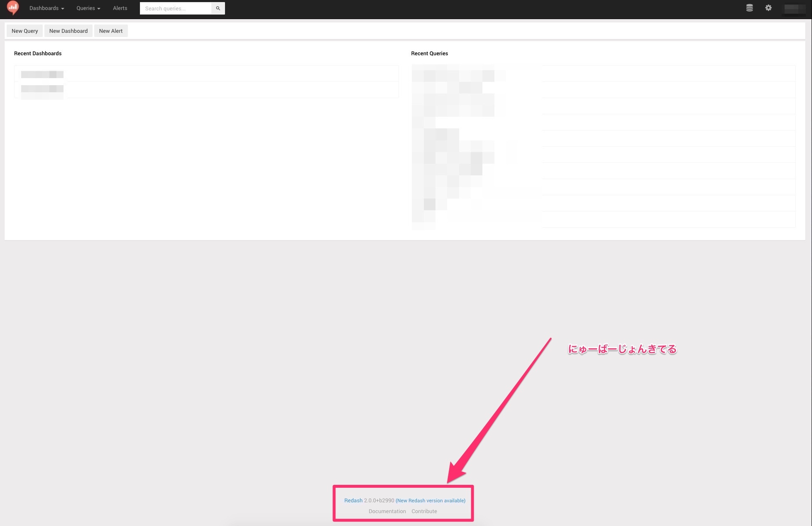Expand the Dashboards dropdown menu
The image size is (812, 526).
tap(46, 8)
